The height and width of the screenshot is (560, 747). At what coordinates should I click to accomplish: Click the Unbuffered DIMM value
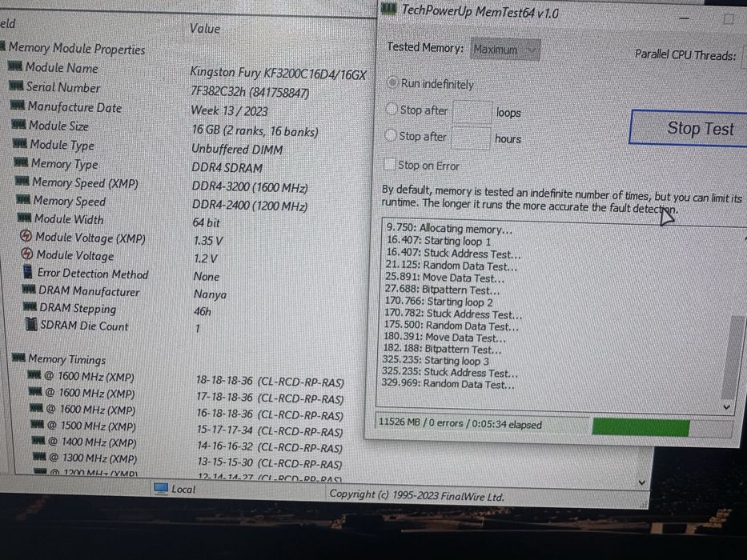[x=237, y=149]
